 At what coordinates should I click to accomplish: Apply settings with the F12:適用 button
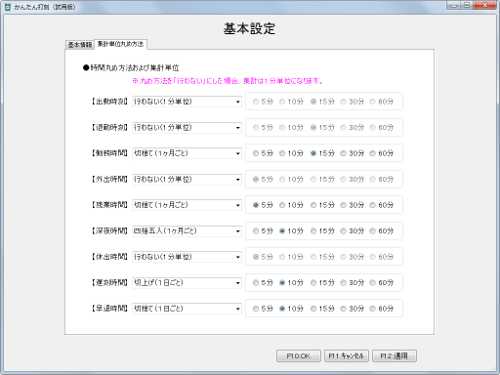tap(394, 356)
